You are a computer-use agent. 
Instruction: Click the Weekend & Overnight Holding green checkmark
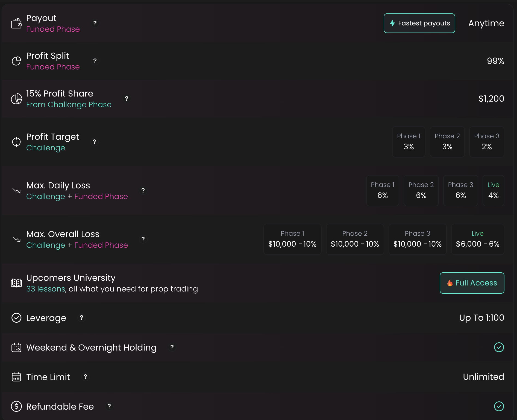coord(499,347)
